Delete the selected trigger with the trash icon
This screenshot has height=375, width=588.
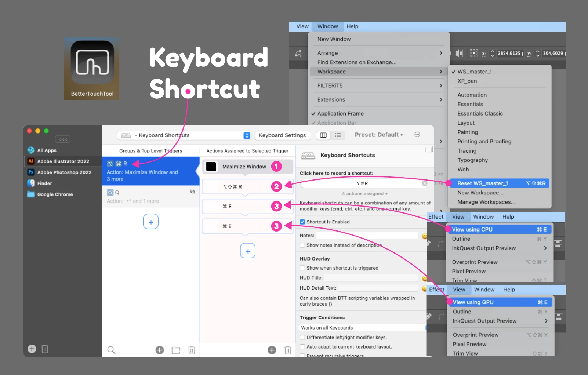click(x=192, y=350)
